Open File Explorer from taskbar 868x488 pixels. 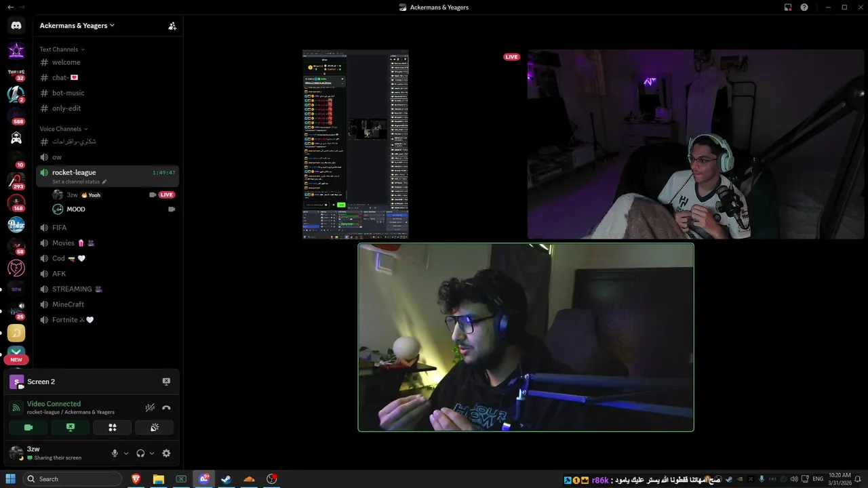tap(158, 479)
